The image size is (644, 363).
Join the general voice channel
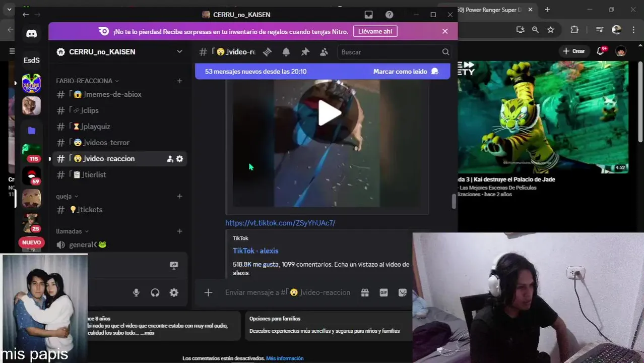(x=119, y=245)
